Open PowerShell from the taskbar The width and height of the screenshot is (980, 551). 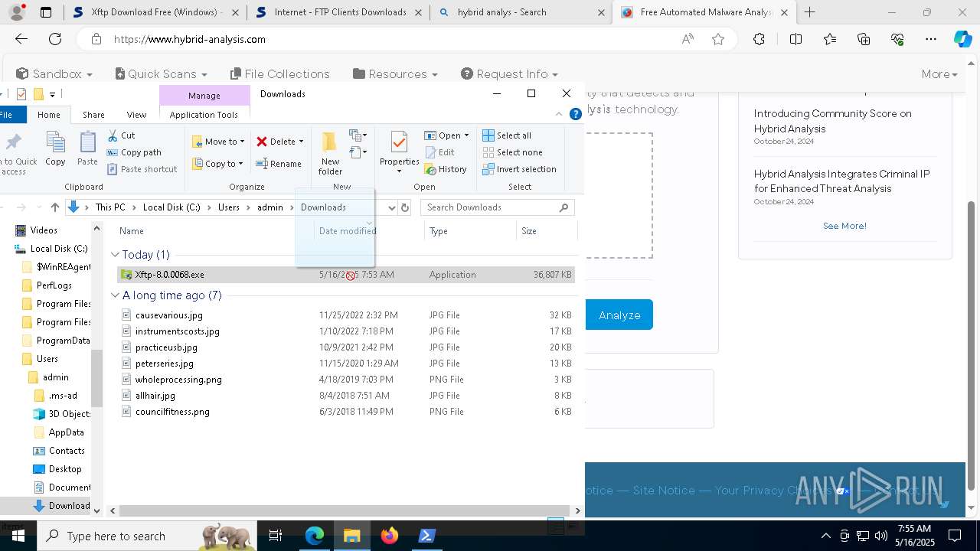pyautogui.click(x=427, y=536)
